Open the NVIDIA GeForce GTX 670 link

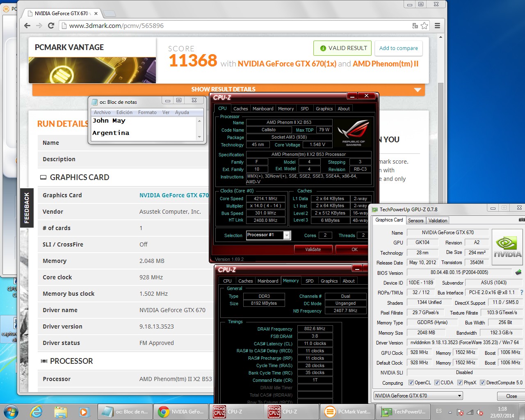(x=174, y=195)
